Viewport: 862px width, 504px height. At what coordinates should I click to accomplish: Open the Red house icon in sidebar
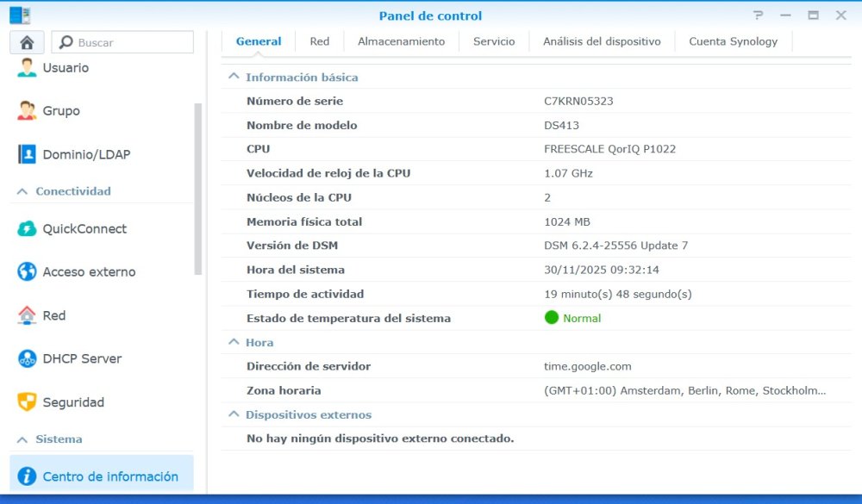27,315
